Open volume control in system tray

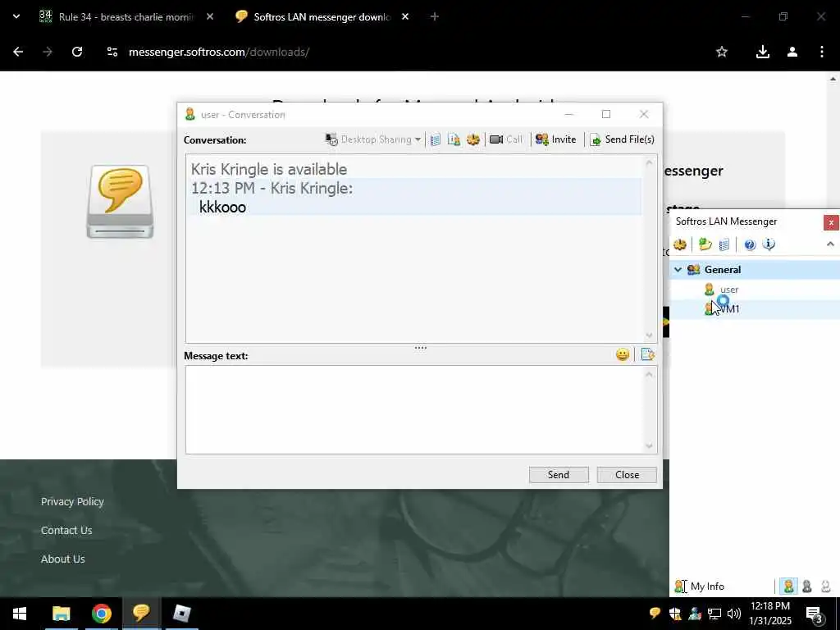(734, 614)
